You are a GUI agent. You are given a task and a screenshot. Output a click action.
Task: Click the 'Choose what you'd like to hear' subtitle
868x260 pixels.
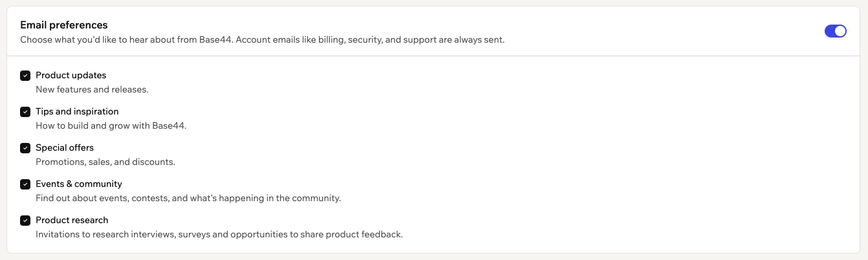(126, 40)
